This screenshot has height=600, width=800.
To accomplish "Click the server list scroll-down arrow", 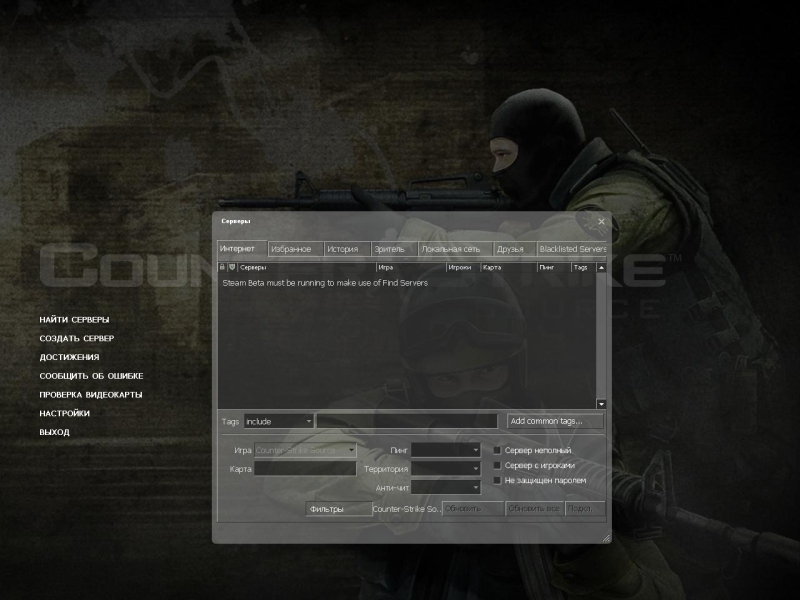I will click(601, 403).
